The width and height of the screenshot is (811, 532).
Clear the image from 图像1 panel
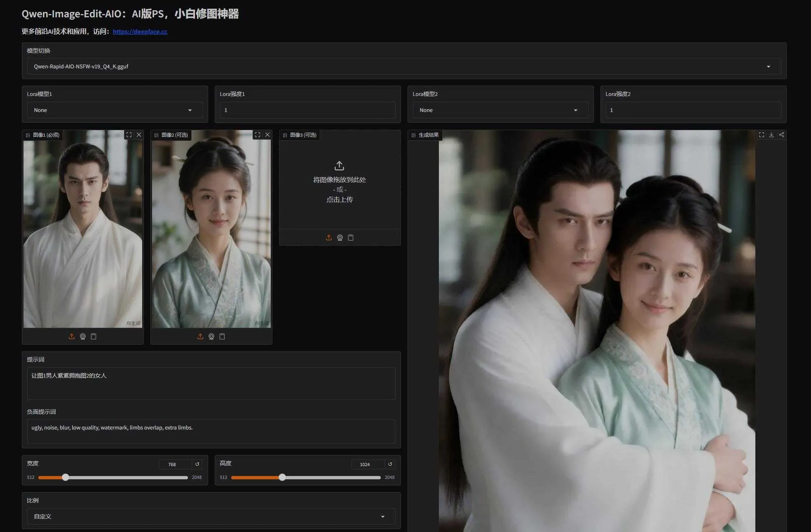(x=139, y=135)
